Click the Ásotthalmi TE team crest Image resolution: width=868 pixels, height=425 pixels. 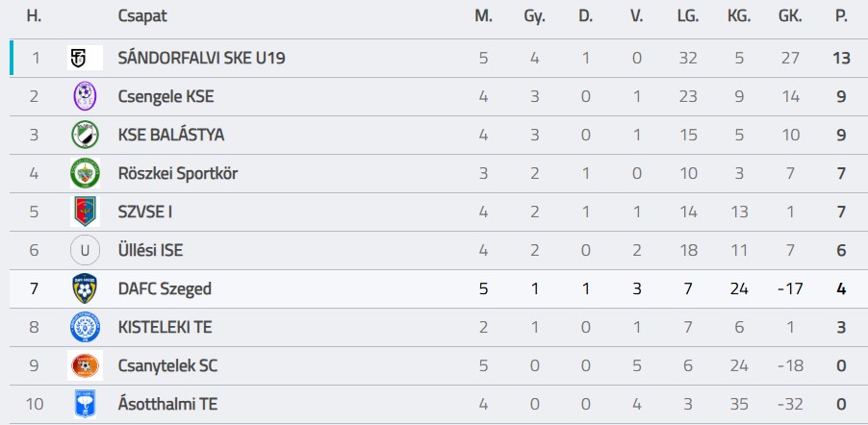coord(85,404)
